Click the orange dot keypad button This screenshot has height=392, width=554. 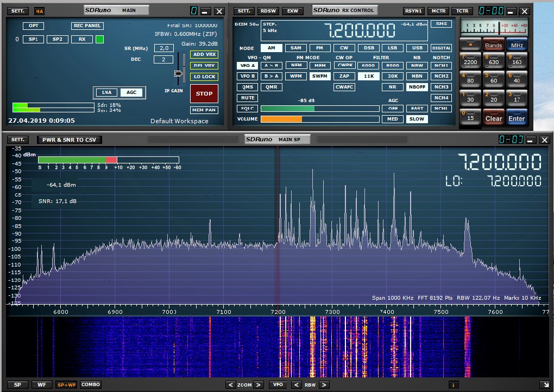(x=470, y=45)
